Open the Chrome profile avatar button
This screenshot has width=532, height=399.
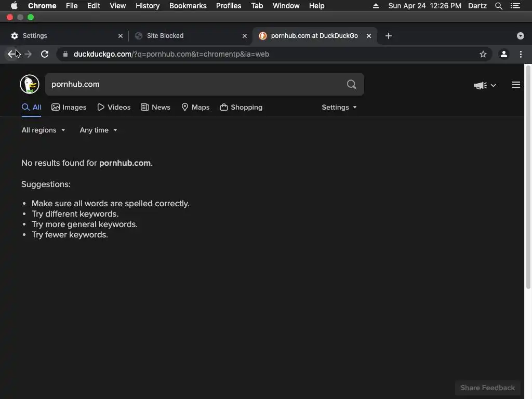tap(504, 54)
